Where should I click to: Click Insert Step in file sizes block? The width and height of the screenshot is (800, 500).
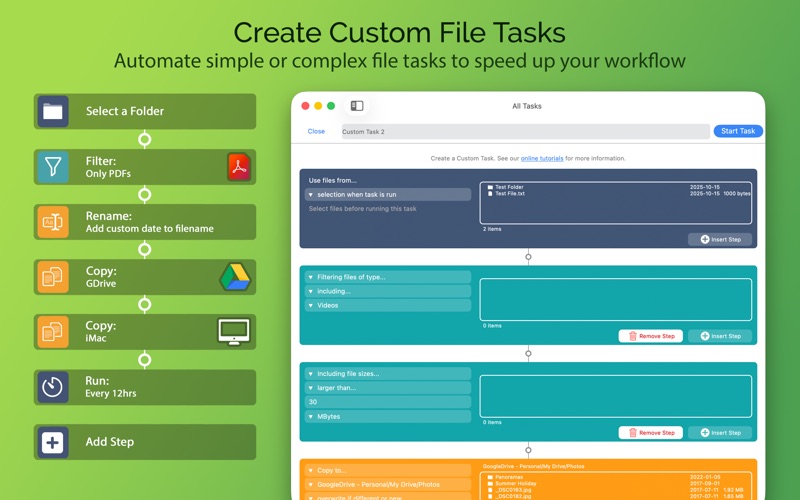[x=720, y=433]
